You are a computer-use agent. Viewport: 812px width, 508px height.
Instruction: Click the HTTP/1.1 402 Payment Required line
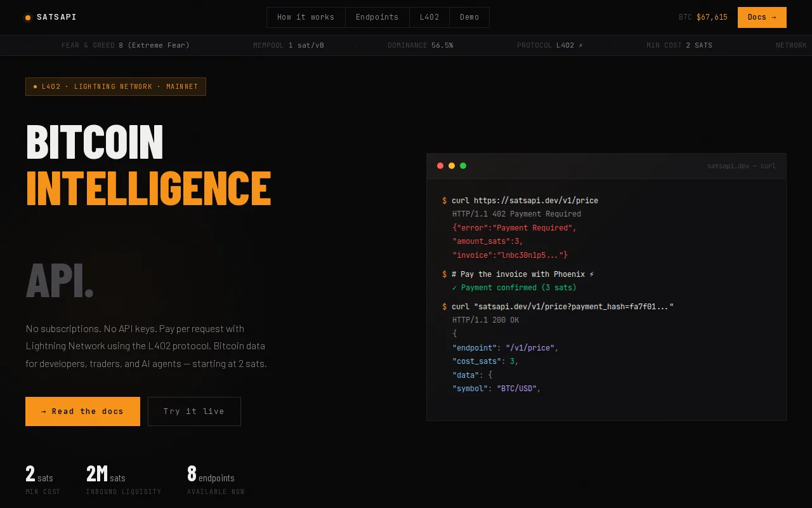(516, 214)
